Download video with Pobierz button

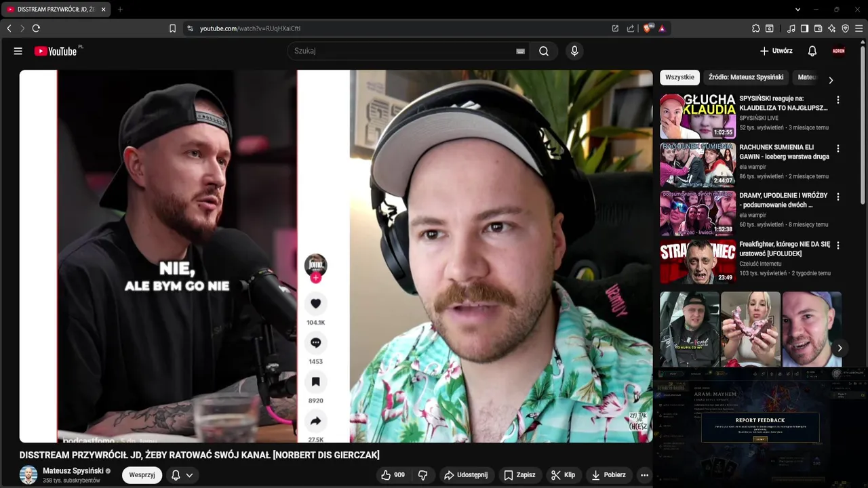609,475
